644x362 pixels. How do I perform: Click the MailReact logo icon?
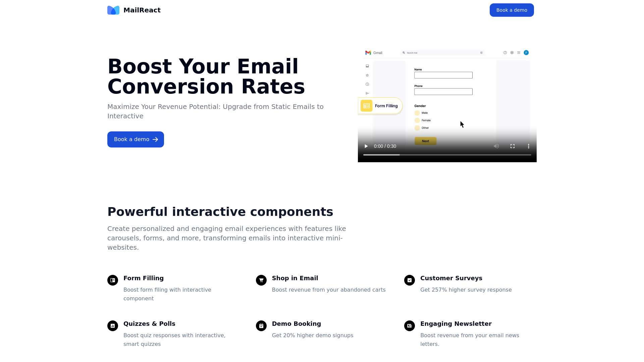point(113,10)
